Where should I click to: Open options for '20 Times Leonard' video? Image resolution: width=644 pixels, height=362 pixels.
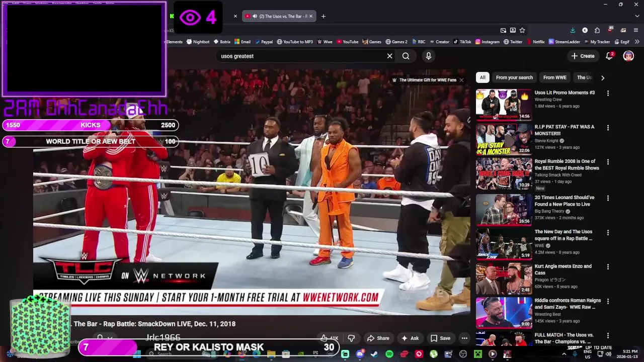click(x=608, y=198)
